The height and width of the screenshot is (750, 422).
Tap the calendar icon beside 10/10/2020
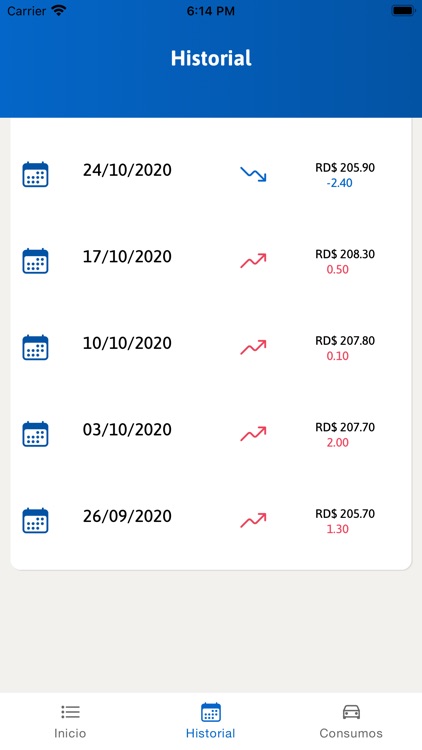[x=35, y=348]
